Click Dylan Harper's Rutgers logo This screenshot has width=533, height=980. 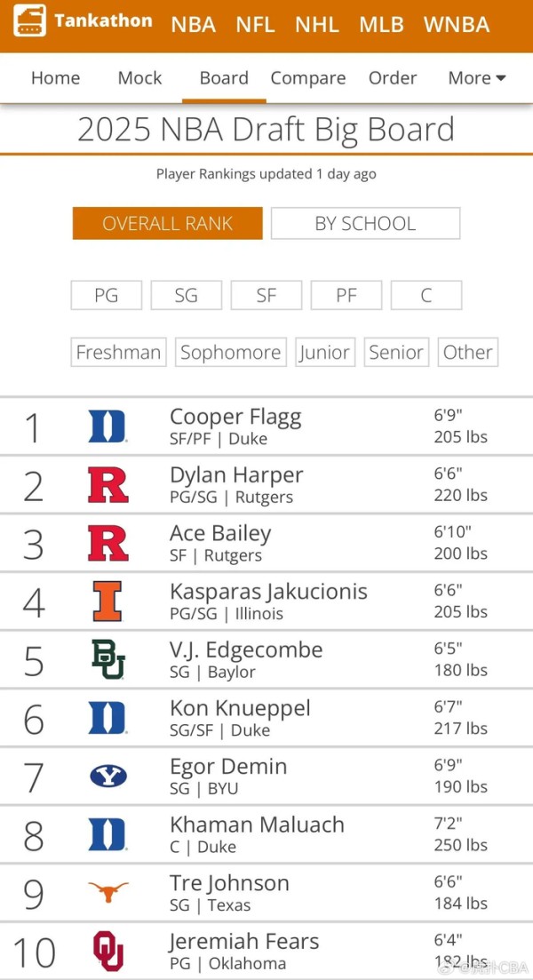(107, 485)
